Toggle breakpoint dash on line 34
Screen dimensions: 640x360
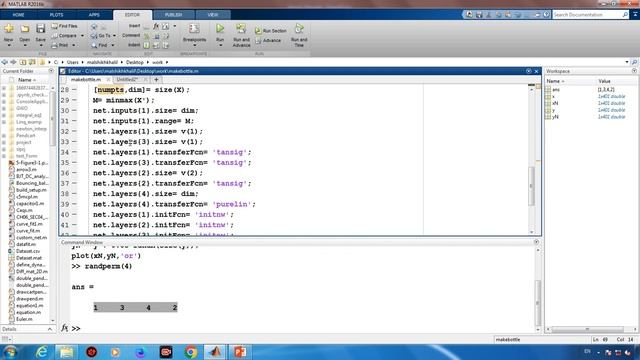tap(74, 152)
